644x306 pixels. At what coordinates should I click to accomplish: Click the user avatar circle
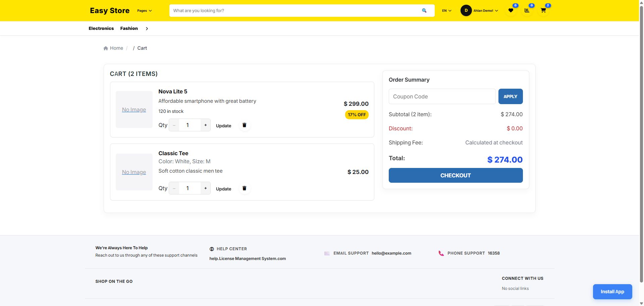(x=466, y=11)
